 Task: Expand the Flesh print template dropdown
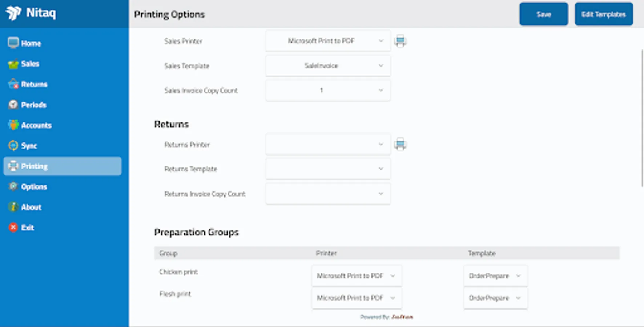[x=495, y=298]
